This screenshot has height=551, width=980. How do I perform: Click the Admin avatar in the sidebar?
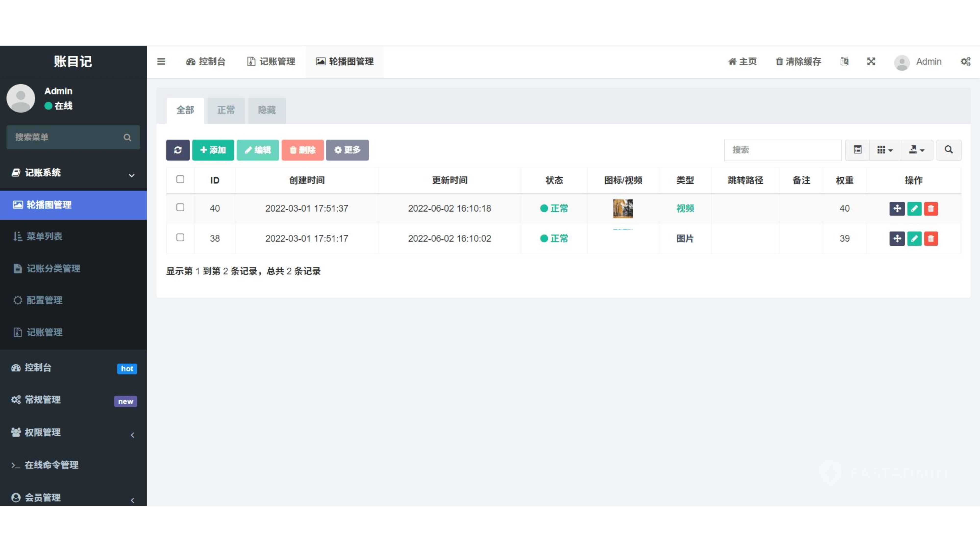coord(21,98)
